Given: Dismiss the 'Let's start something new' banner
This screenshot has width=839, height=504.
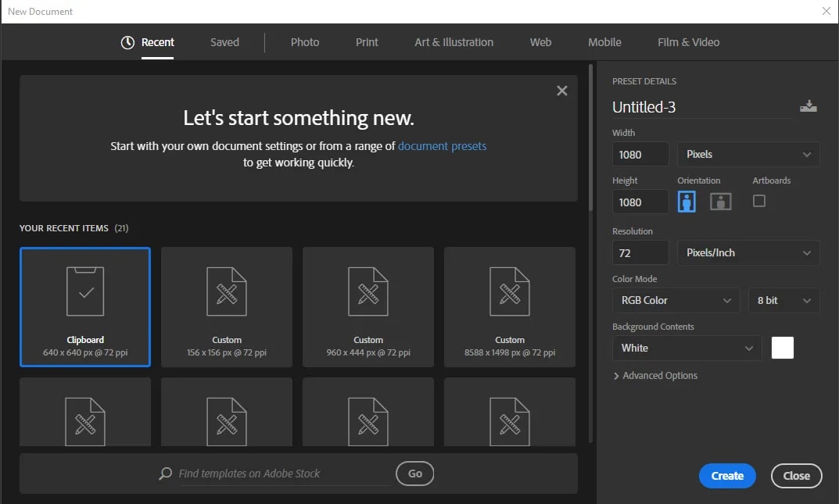Looking at the screenshot, I should [562, 91].
